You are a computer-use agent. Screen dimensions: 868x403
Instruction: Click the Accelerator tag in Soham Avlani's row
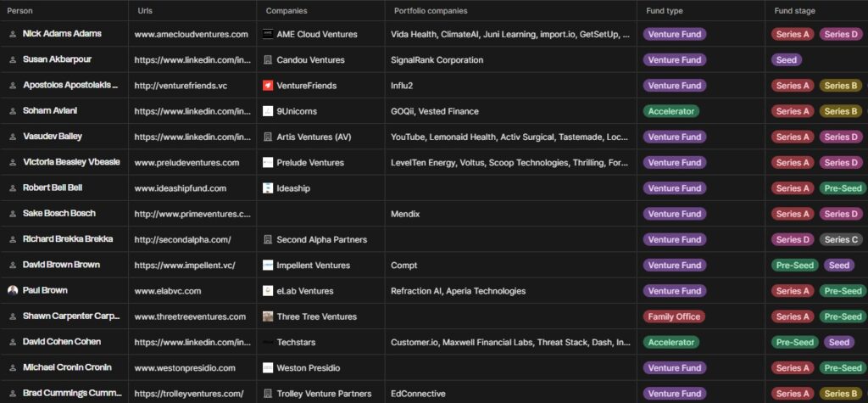pyautogui.click(x=671, y=111)
